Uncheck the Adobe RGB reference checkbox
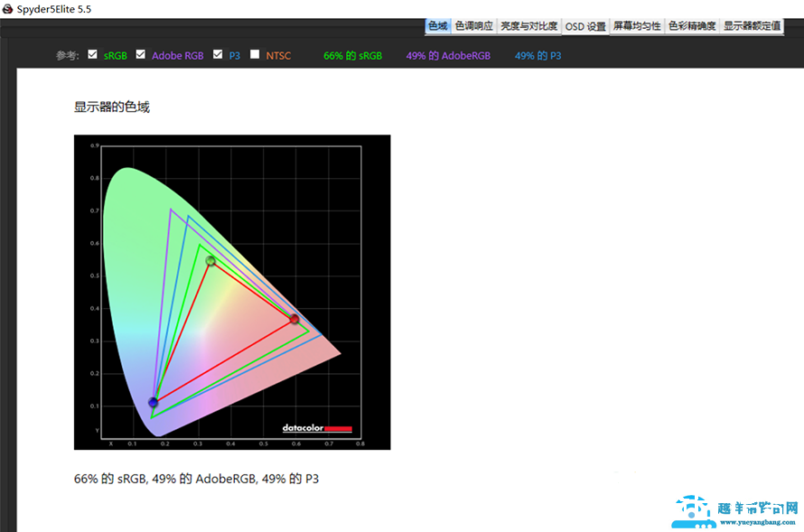This screenshot has height=532, width=804. coord(141,54)
